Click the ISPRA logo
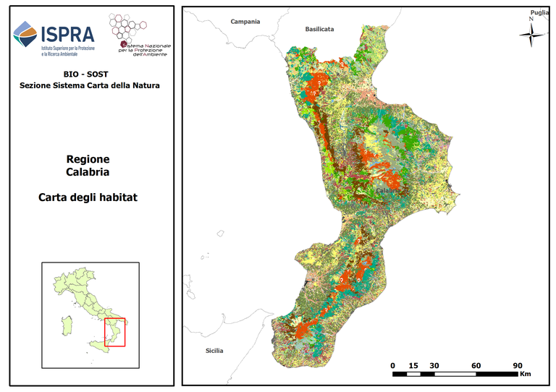The height and width of the screenshot is (392, 556). (53, 37)
